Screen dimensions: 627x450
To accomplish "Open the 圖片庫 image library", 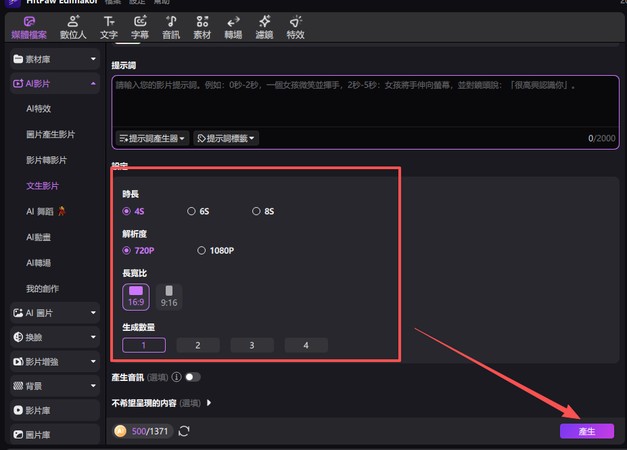I will (55, 434).
